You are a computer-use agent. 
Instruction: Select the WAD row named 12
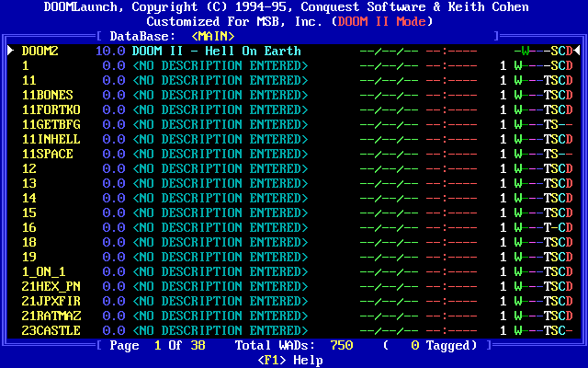click(x=294, y=168)
